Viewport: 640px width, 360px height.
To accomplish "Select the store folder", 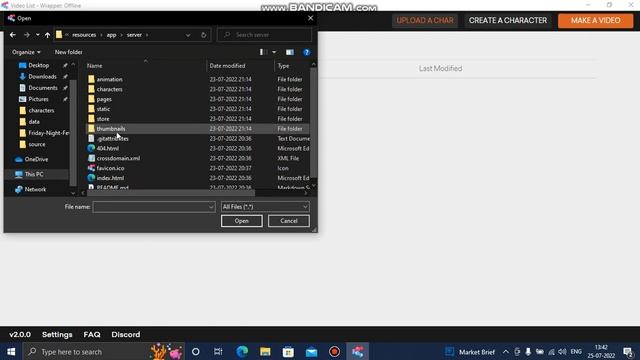I will click(x=103, y=119).
